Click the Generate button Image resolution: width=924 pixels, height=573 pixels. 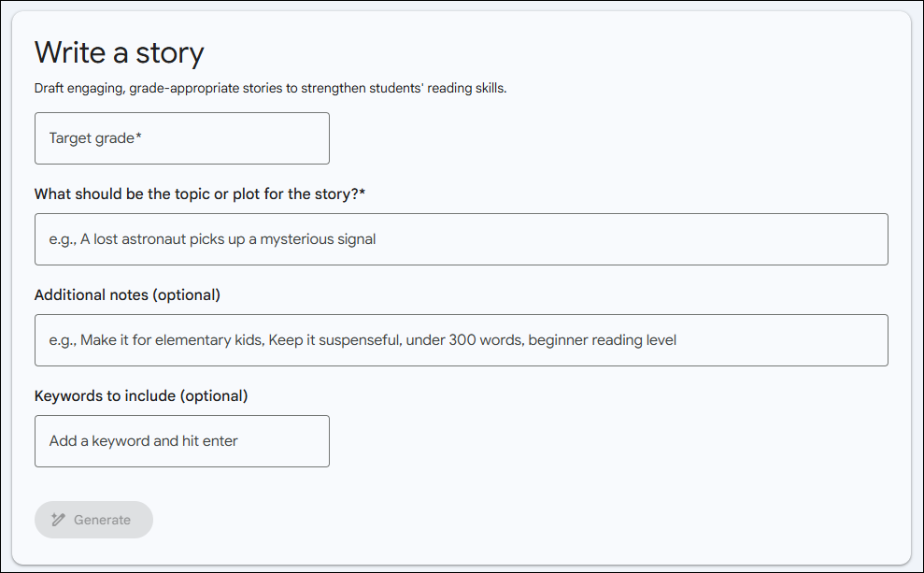point(93,520)
